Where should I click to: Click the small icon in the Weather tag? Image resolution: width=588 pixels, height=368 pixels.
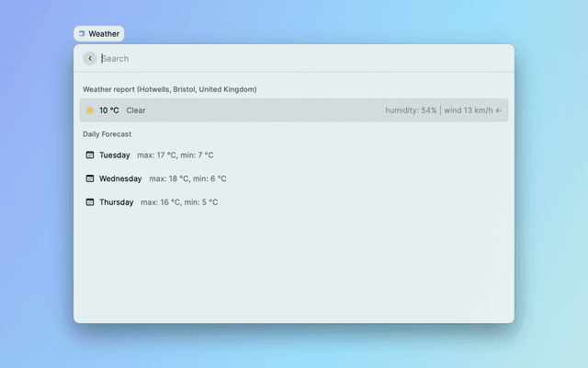tap(82, 34)
